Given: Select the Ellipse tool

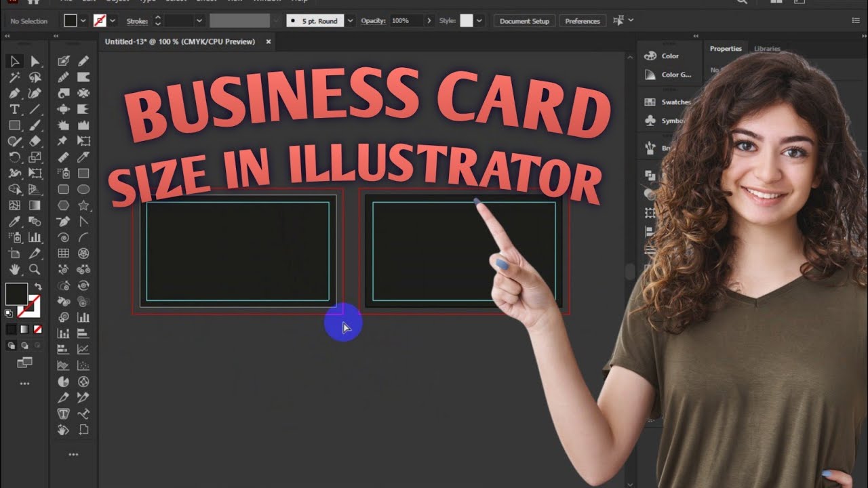Looking at the screenshot, I should (x=83, y=189).
